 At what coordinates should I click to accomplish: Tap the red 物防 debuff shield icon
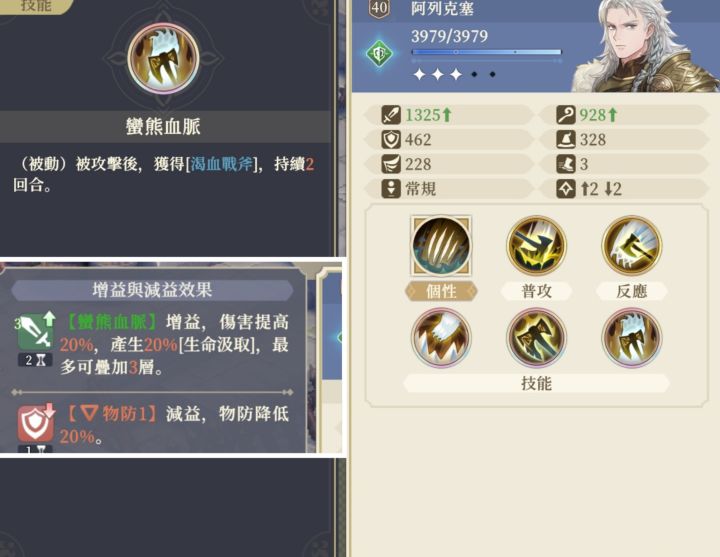click(x=35, y=423)
